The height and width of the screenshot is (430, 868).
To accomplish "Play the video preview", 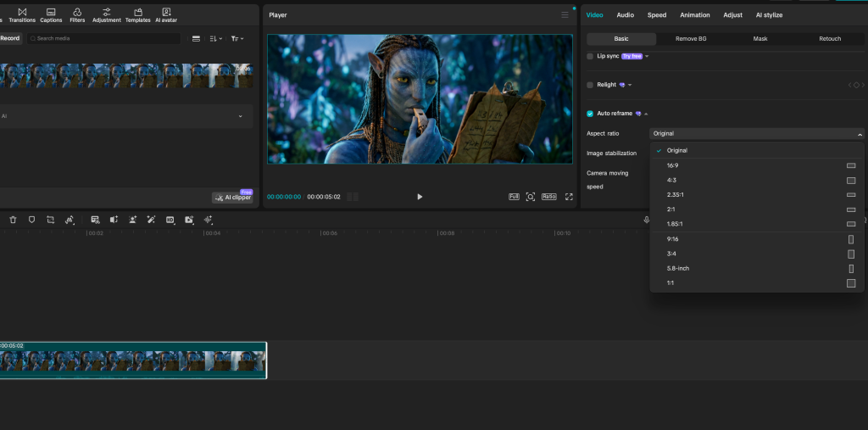I will pyautogui.click(x=420, y=197).
